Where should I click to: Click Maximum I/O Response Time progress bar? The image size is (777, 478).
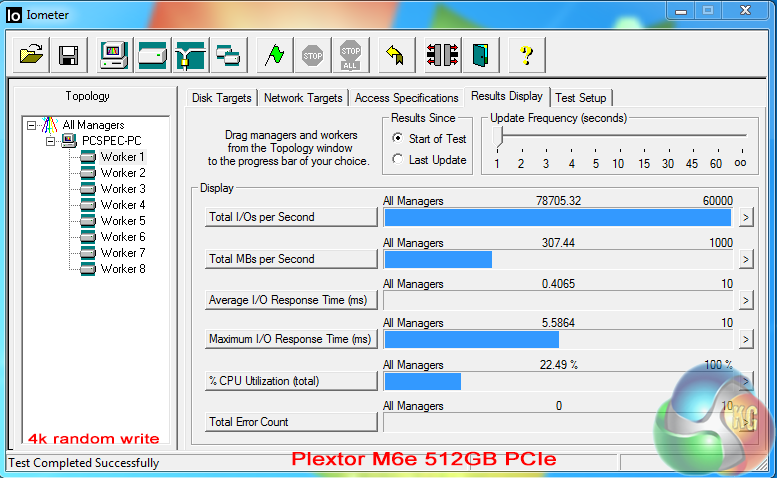pyautogui.click(x=558, y=339)
